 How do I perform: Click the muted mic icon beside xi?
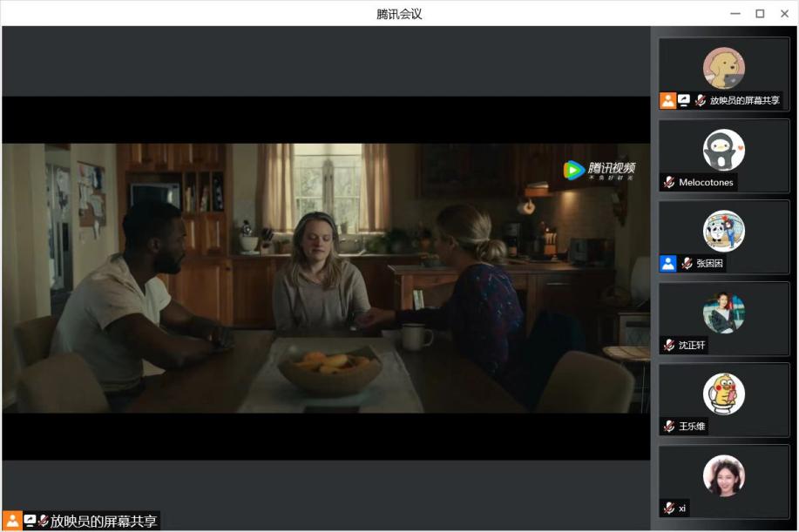pos(669,508)
